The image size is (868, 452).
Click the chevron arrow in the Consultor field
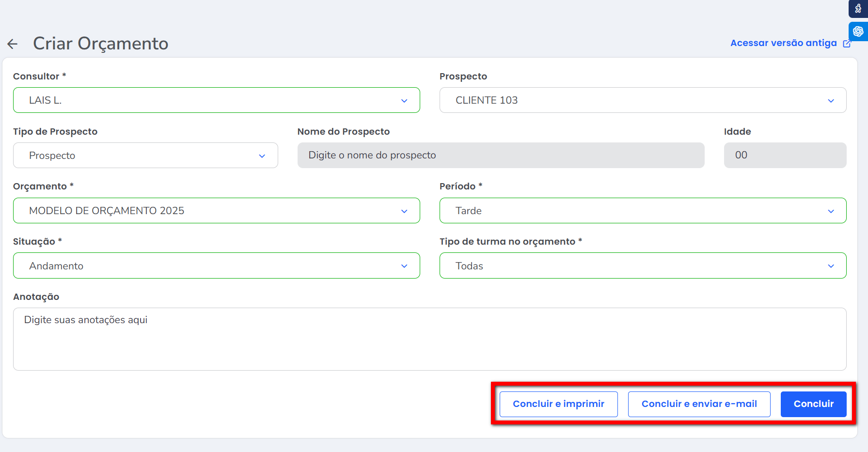(404, 101)
